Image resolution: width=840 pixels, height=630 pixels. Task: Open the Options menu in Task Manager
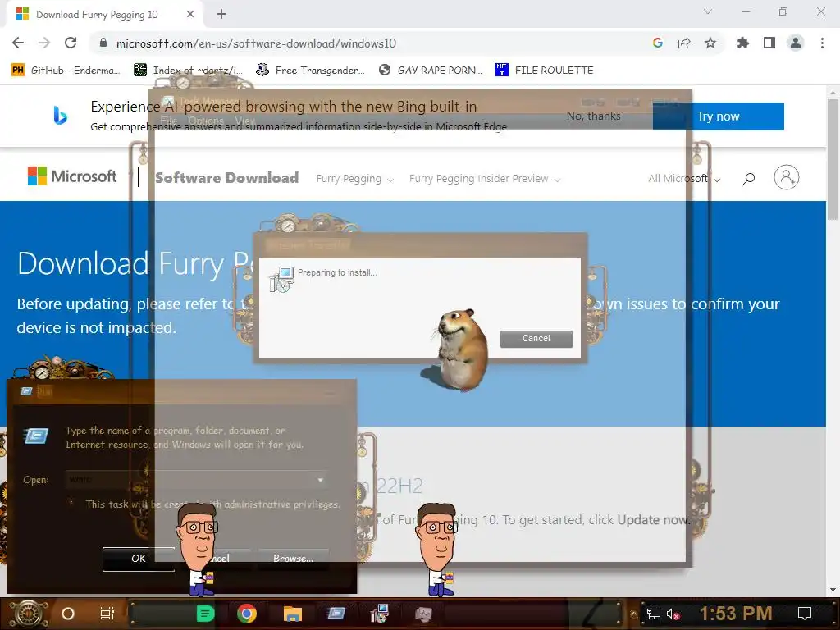[206, 121]
